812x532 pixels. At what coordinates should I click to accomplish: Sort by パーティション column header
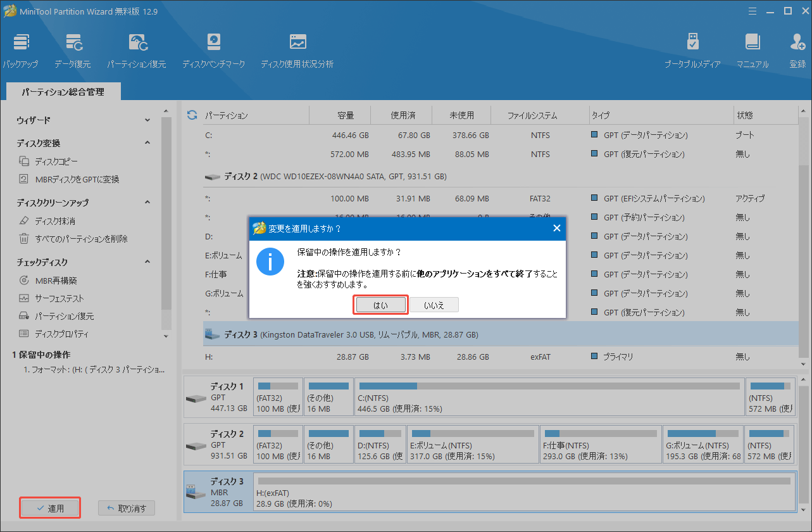pyautogui.click(x=227, y=116)
